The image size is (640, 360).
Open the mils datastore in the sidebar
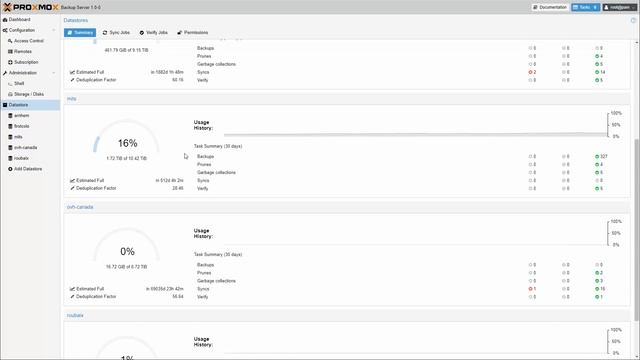(18, 137)
